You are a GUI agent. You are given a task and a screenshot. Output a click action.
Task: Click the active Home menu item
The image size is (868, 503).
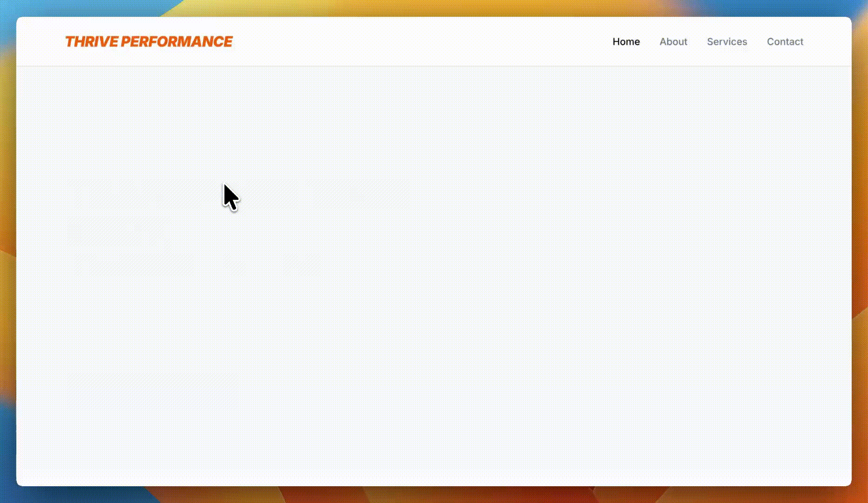click(626, 41)
